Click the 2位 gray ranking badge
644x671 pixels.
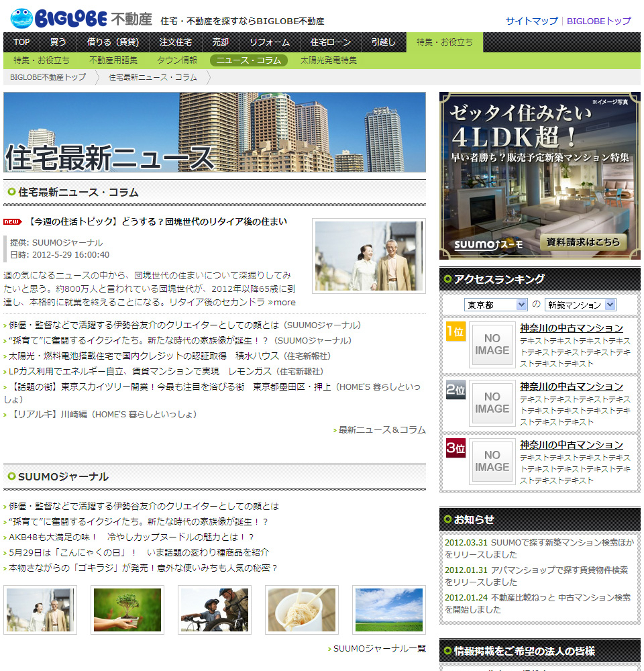click(x=455, y=389)
